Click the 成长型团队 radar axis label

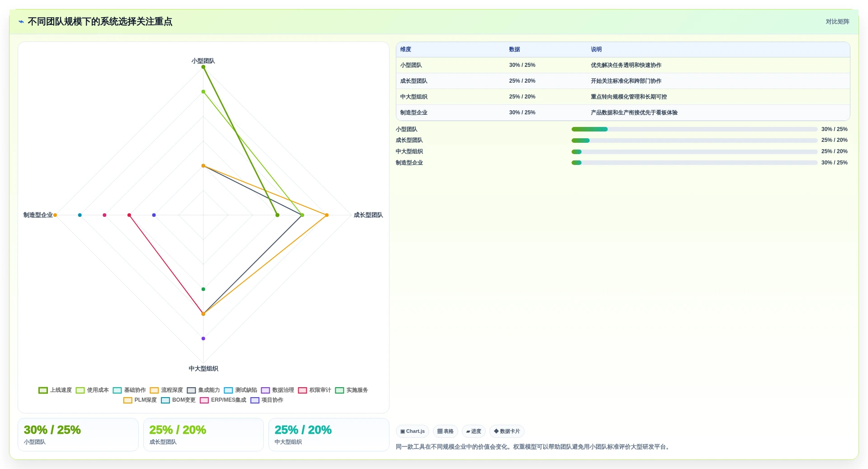[368, 215]
